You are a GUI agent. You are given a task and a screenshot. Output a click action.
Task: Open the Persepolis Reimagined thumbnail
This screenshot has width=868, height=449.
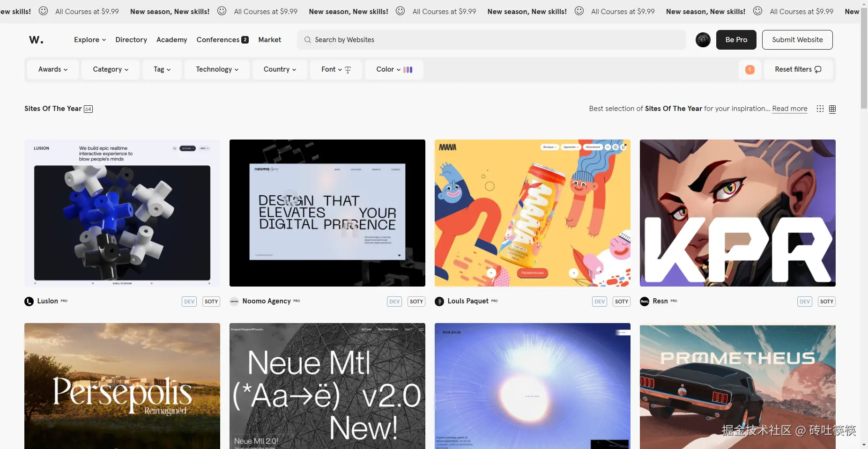(x=122, y=386)
